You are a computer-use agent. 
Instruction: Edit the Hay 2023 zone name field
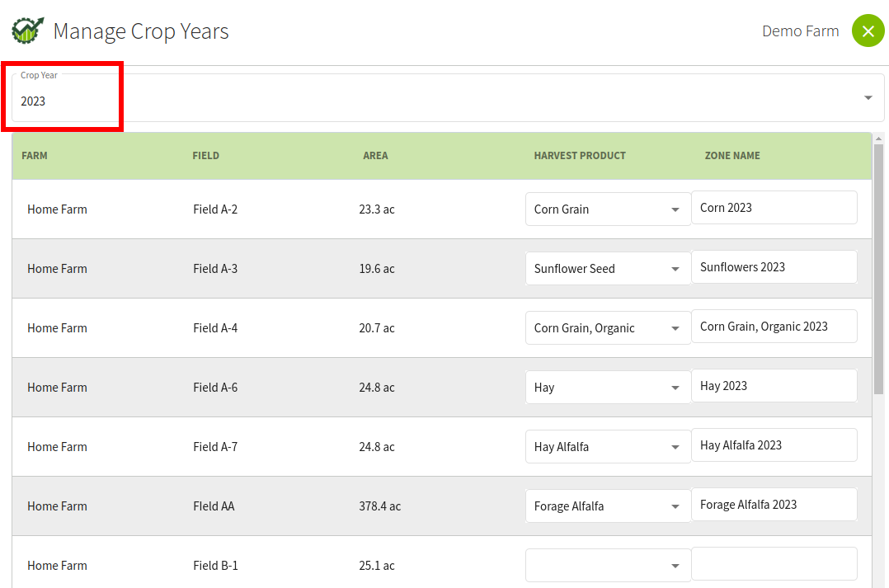[x=774, y=386]
